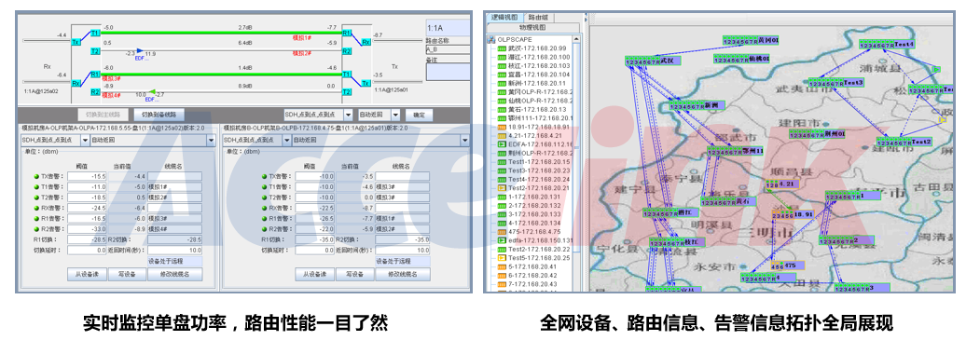Open SDH_点到点 dropdown beside 确定 button
The image size is (980, 354).
(x=319, y=115)
